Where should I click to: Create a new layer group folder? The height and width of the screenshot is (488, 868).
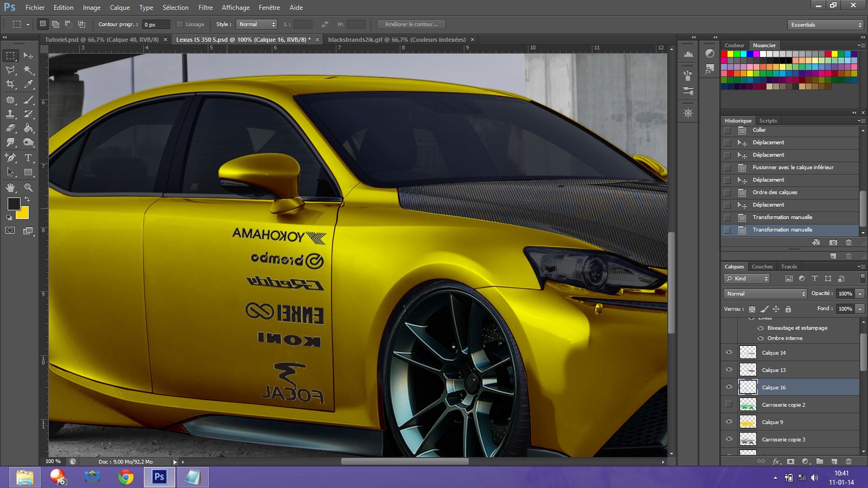coord(820,461)
